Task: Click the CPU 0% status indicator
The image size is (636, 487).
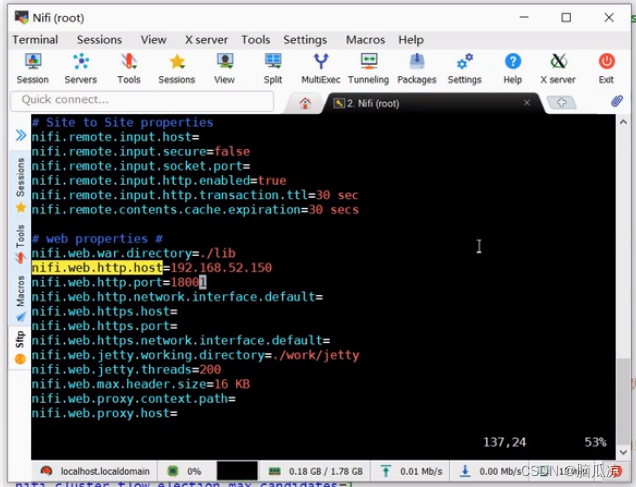Action: 185,471
